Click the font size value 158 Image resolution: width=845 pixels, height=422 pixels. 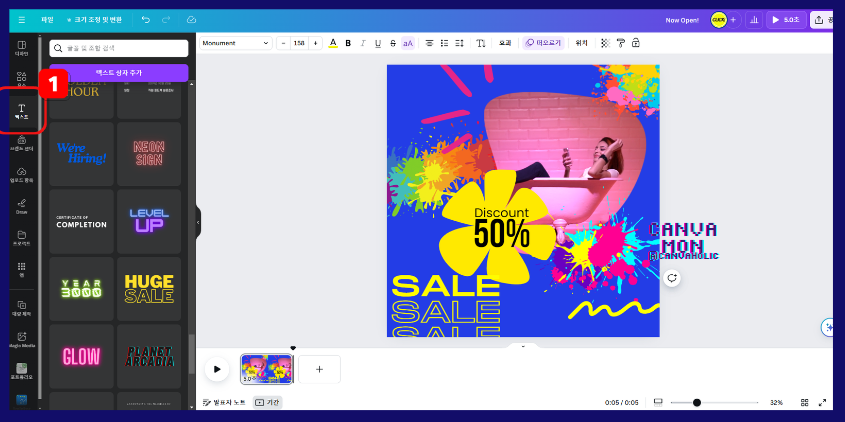(299, 43)
